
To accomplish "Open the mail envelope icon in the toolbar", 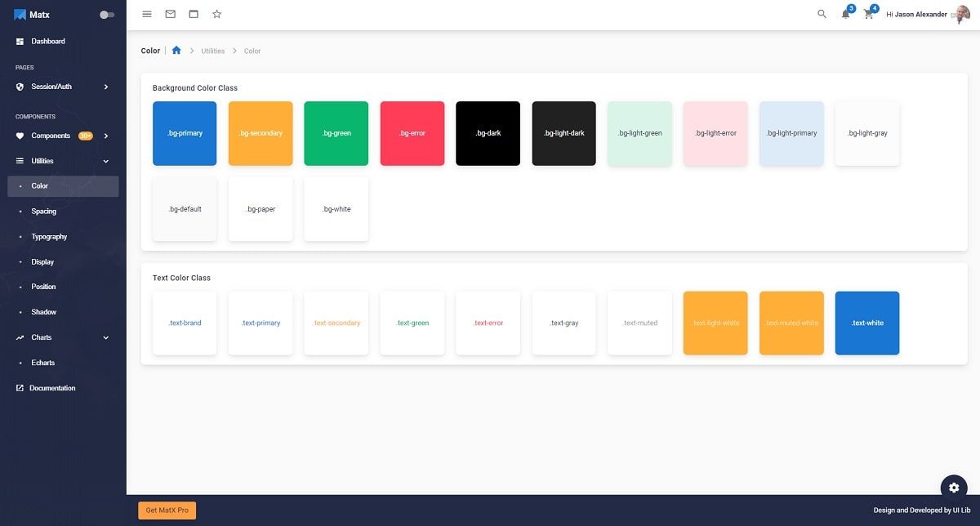I will [170, 14].
